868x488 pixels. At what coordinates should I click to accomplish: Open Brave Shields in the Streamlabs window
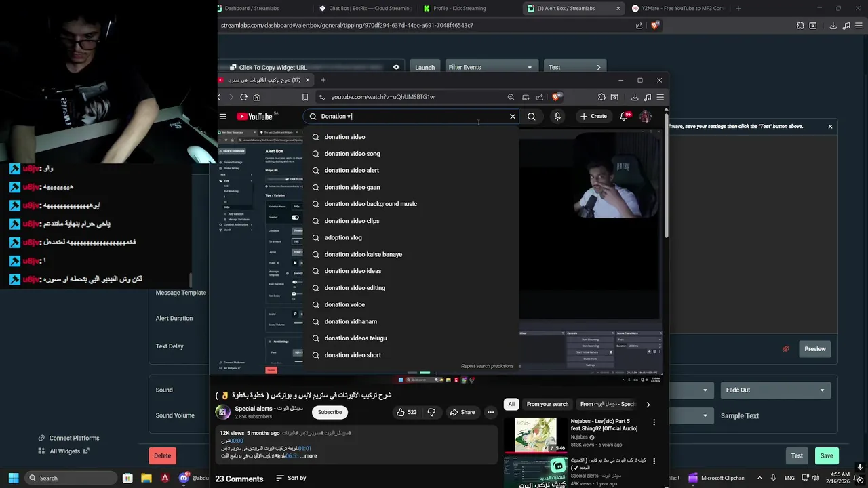click(x=655, y=26)
